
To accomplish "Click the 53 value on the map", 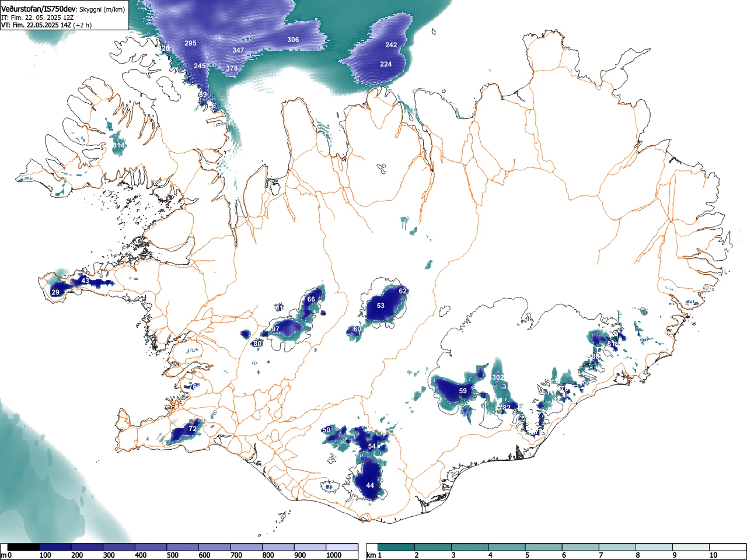I will click(381, 306).
